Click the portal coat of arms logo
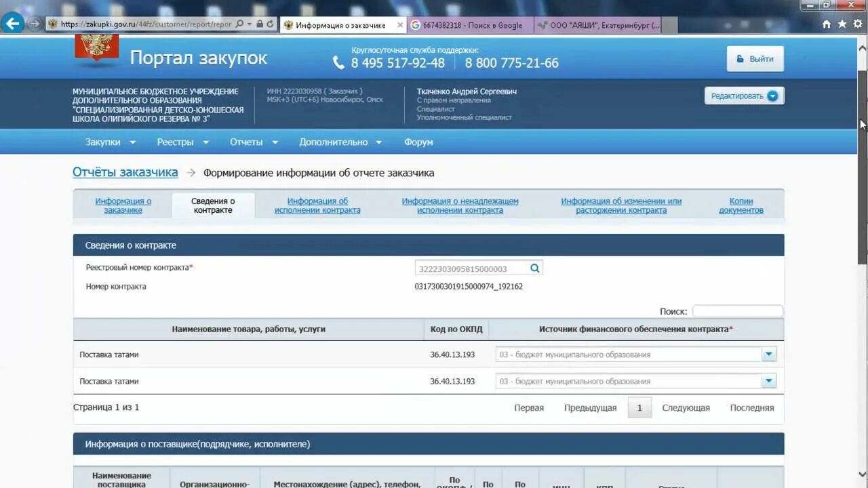 pos(97,49)
